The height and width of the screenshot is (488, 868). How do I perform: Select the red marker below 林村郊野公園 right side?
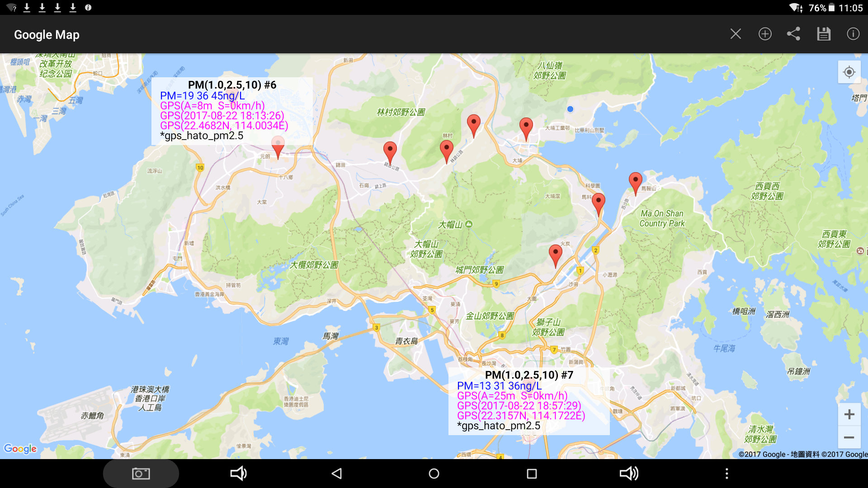coord(474,126)
